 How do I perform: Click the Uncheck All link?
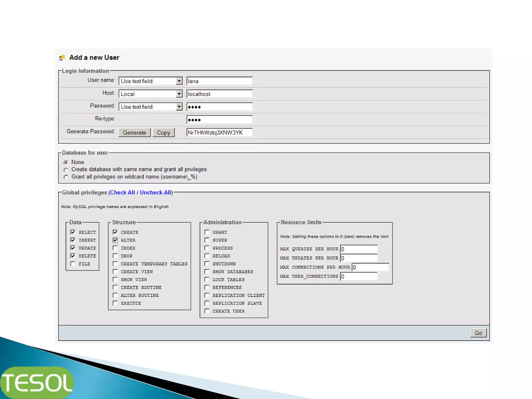point(155,192)
